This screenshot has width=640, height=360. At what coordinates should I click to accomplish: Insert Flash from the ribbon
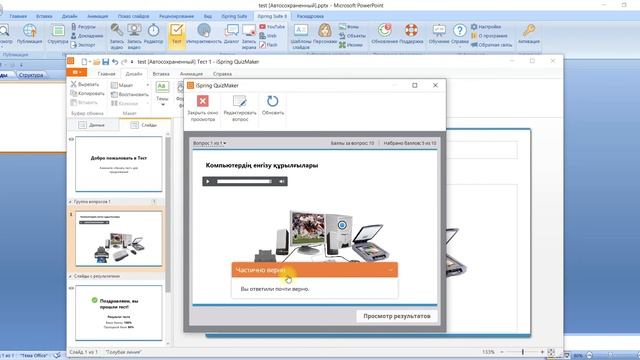pos(268,44)
